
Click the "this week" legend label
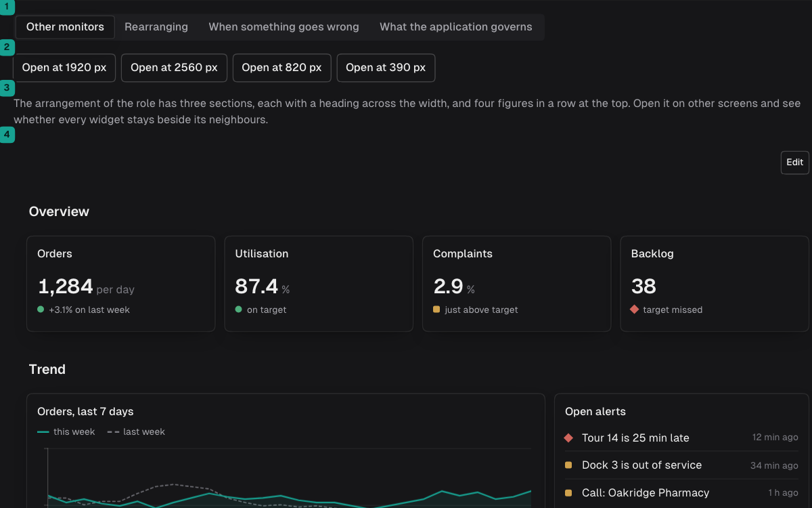pyautogui.click(x=74, y=432)
